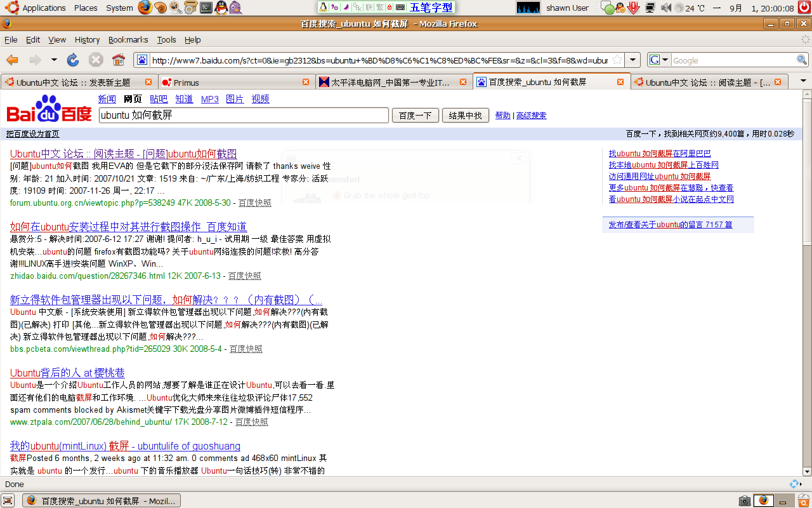Viewport: 812px width, 508px height.
Task: Open the Applications menu in the top panel
Action: click(44, 8)
